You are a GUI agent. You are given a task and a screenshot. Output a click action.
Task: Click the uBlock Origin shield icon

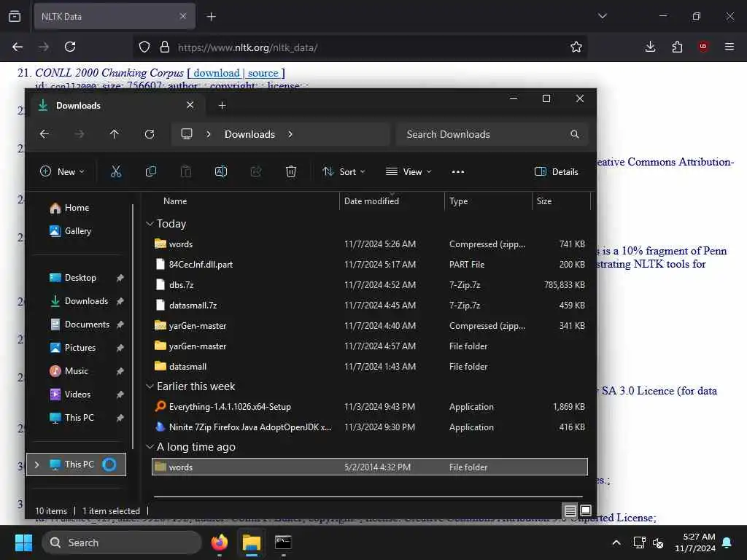(703, 47)
